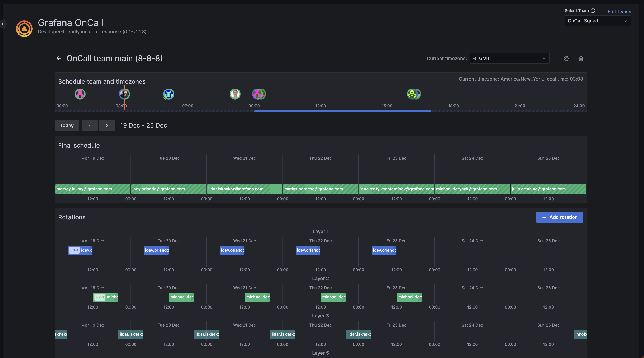Click the bearded user photo avatar at 03:00

[x=124, y=94]
